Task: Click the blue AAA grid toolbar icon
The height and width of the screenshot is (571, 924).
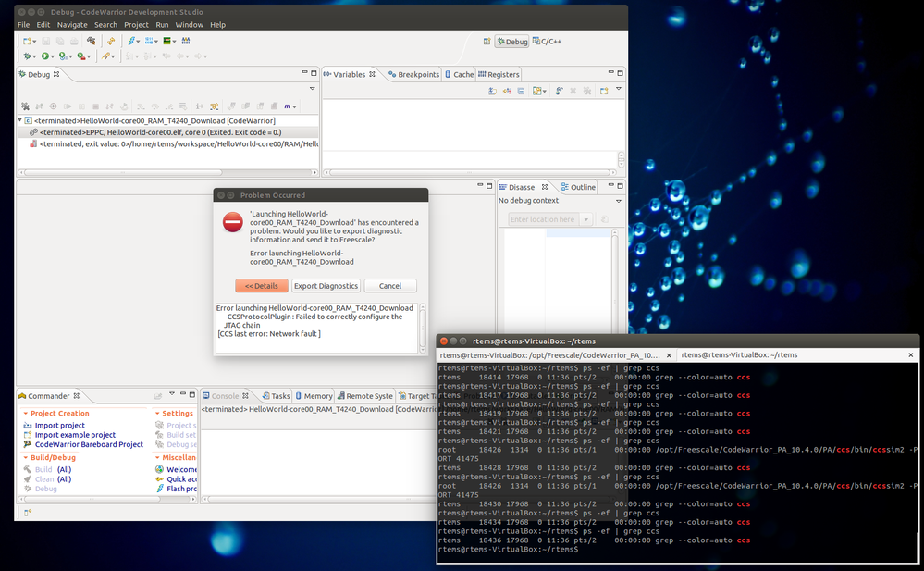Action: (186, 42)
